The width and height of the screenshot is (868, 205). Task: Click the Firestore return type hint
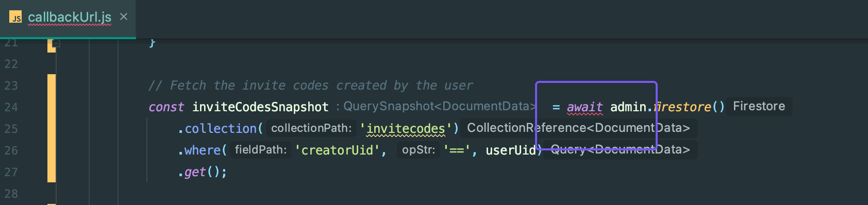759,106
